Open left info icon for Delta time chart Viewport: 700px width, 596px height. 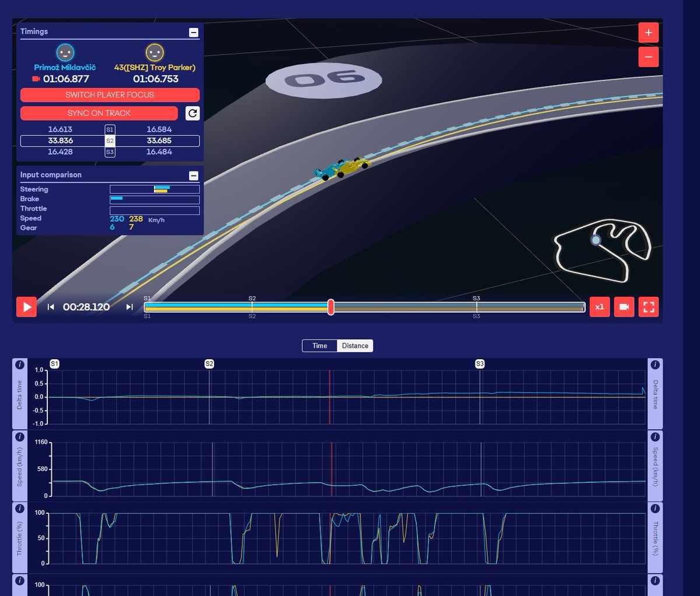[x=20, y=365]
